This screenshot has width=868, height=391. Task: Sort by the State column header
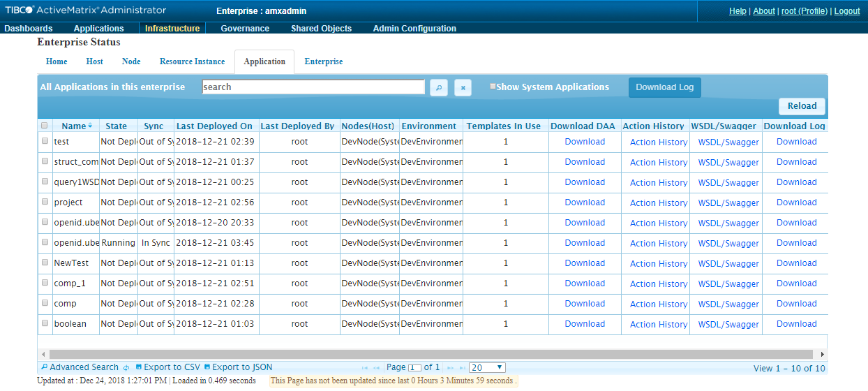tap(117, 126)
